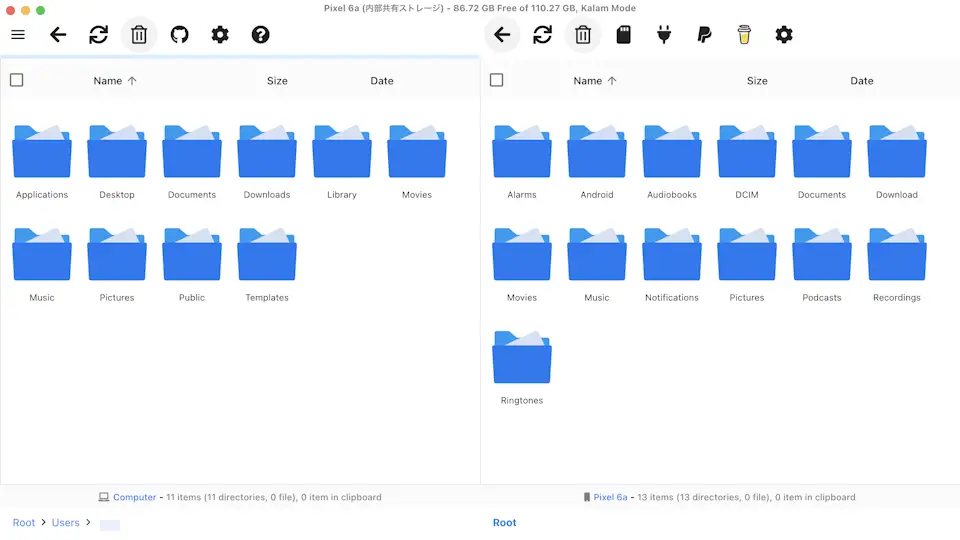Open the GitHub repository icon

(x=179, y=35)
